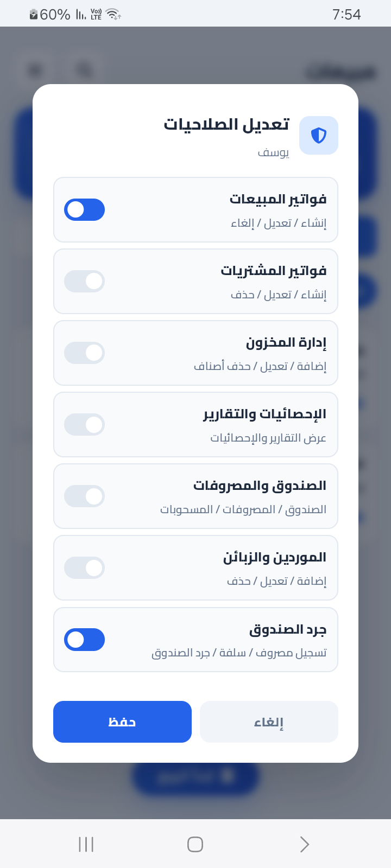The image size is (391, 868).
Task: Tap the Wi-Fi icon in status bar
Action: (113, 15)
